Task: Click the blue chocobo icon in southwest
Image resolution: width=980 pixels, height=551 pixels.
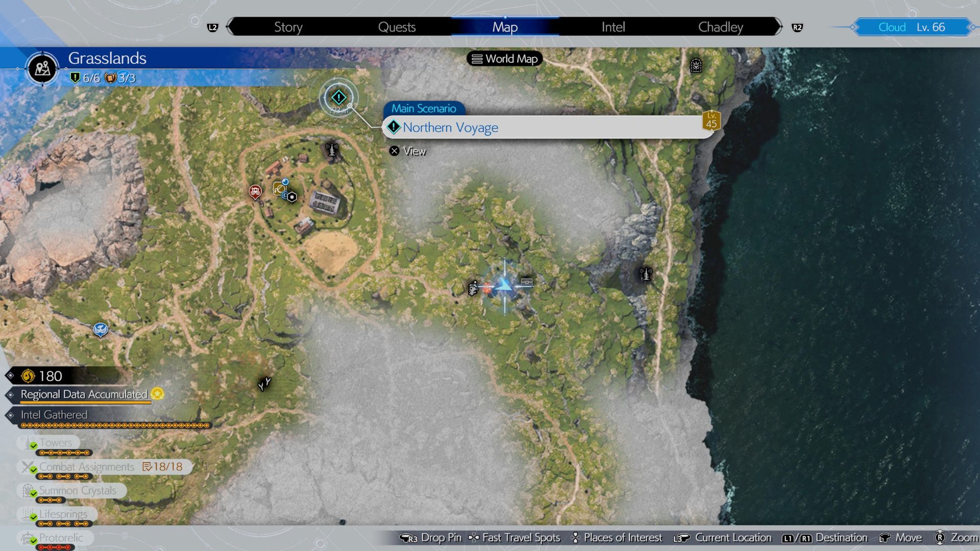Action: (x=101, y=330)
